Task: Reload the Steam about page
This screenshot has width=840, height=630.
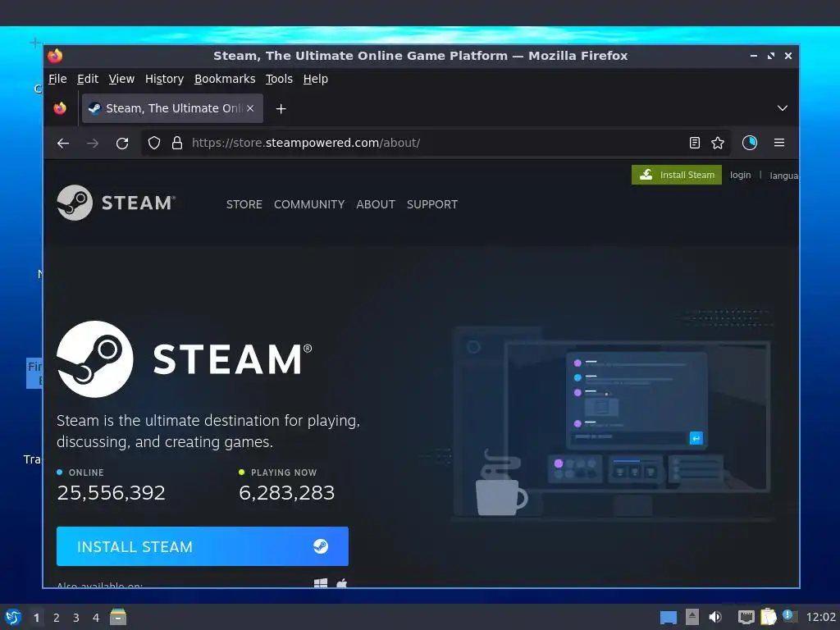Action: tap(122, 143)
